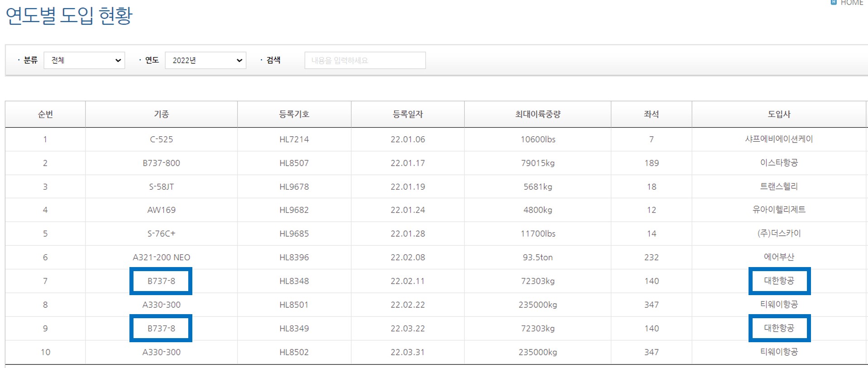Click registration code HL9678
Screen dimensions: 868x368
pyautogui.click(x=294, y=186)
